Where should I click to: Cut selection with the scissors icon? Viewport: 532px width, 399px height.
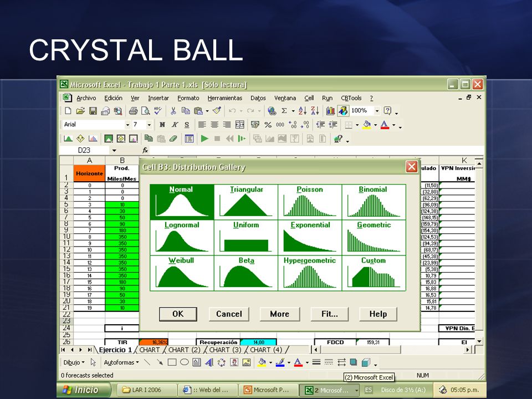click(173, 111)
